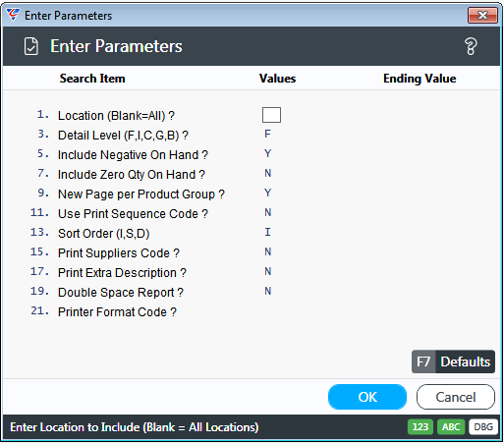Click the document checkmark icon in header
The width and height of the screenshot is (504, 444).
(31, 46)
